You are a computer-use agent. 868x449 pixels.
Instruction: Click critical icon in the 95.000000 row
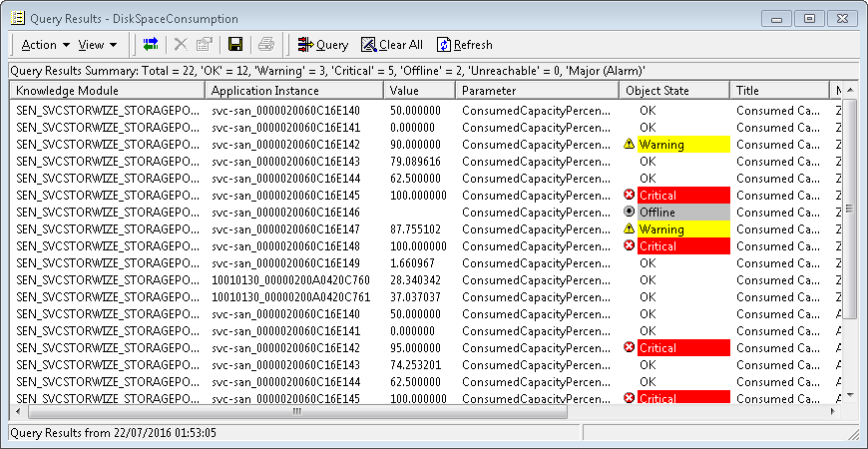point(629,347)
